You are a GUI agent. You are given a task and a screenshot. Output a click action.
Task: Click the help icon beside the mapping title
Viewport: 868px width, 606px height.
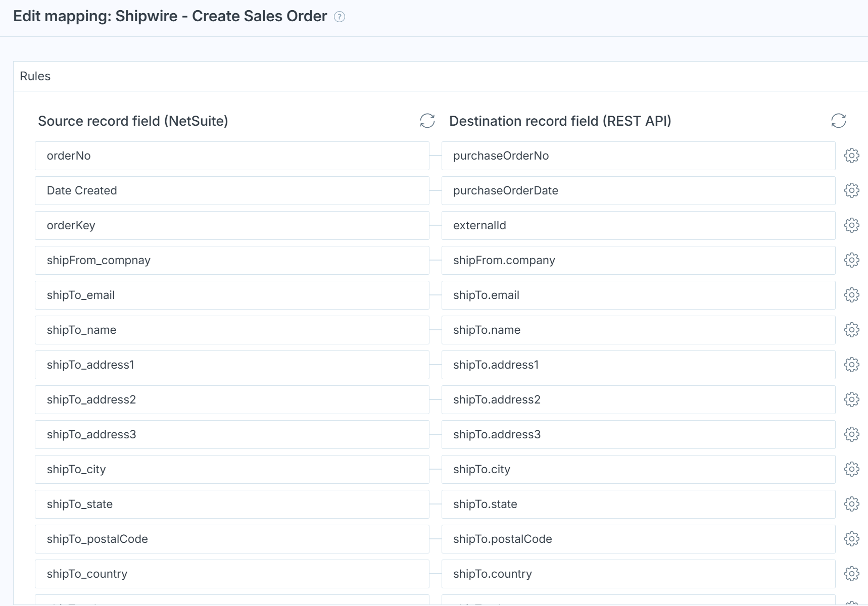(340, 17)
